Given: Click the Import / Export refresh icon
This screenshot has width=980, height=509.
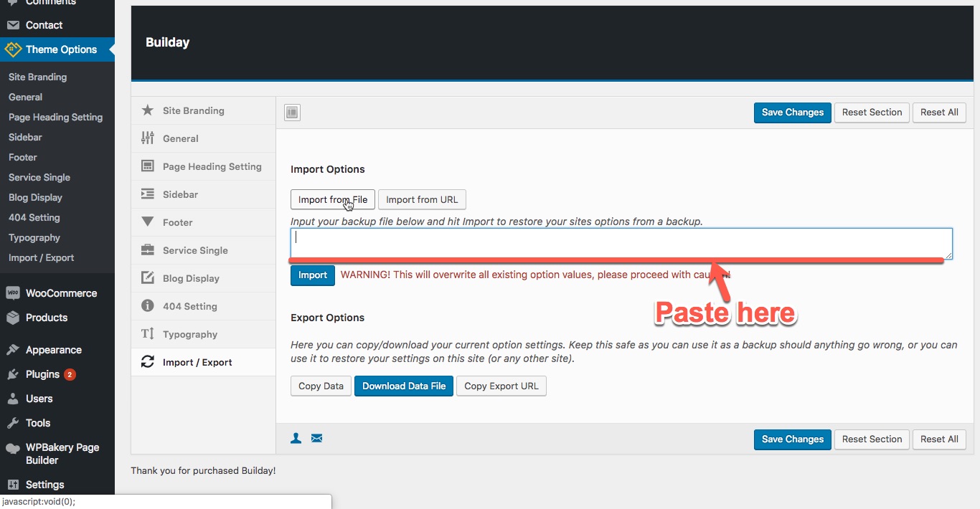Looking at the screenshot, I should point(148,362).
